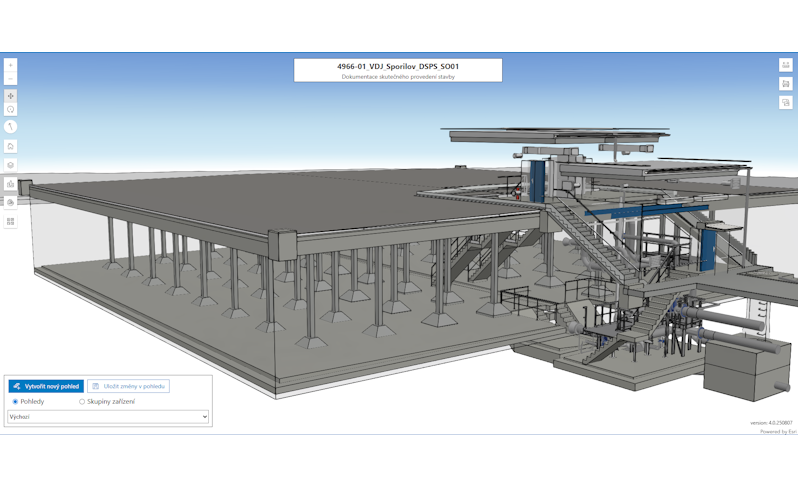Click the middle icon in right toolbar
The width and height of the screenshot is (800, 490).
[786, 83]
